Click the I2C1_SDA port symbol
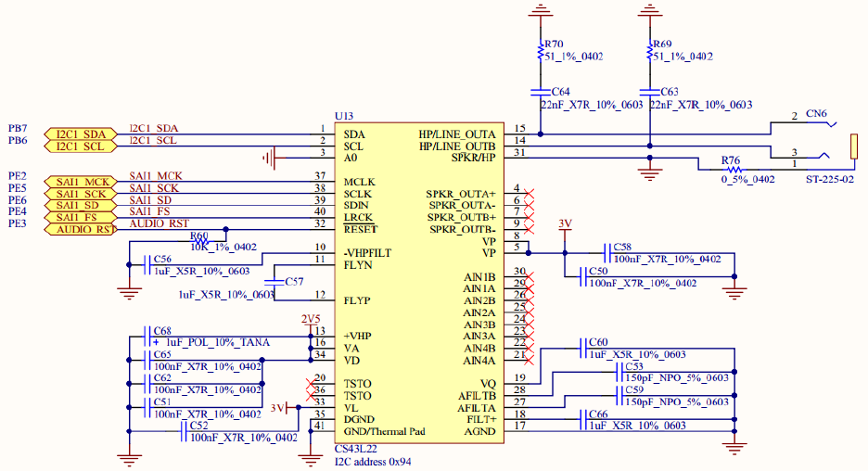The image size is (868, 471). click(81, 134)
